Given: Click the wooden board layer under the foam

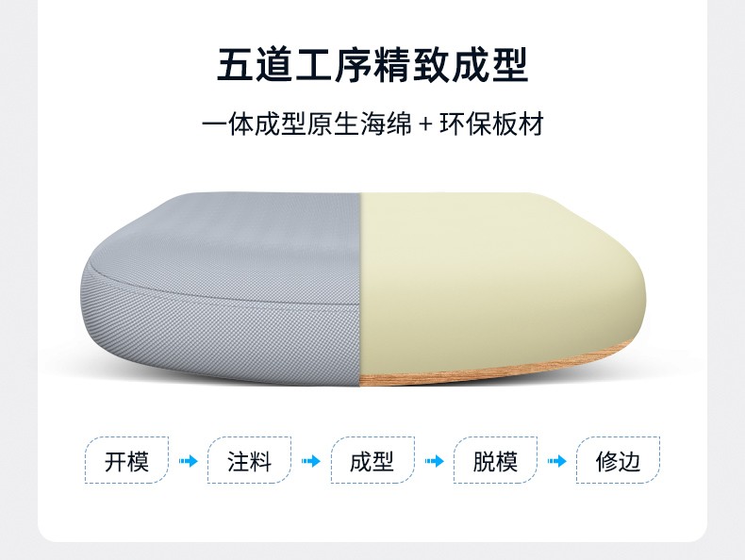Looking at the screenshot, I should click(499, 367).
